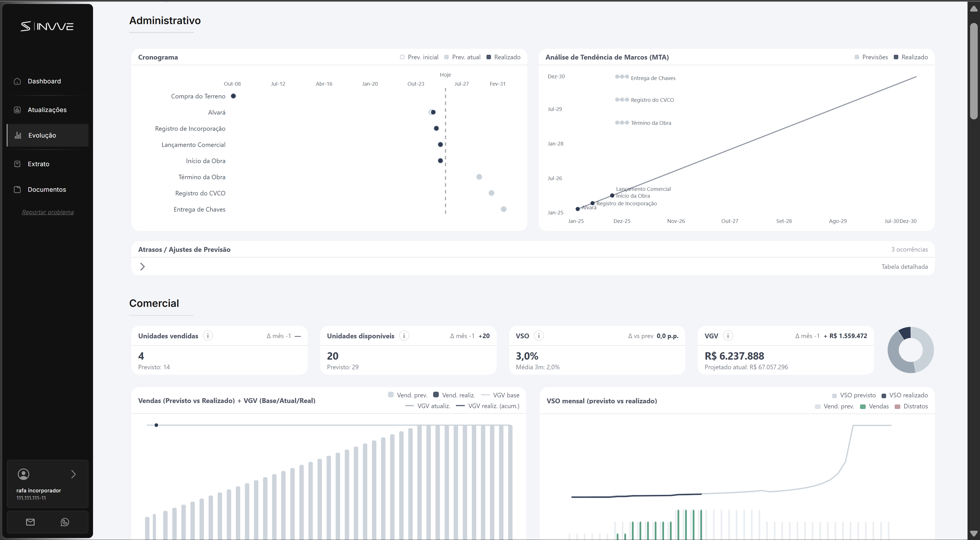Expand the Atrasos / Ajustes de Previsão table
980x540 pixels.
point(142,267)
